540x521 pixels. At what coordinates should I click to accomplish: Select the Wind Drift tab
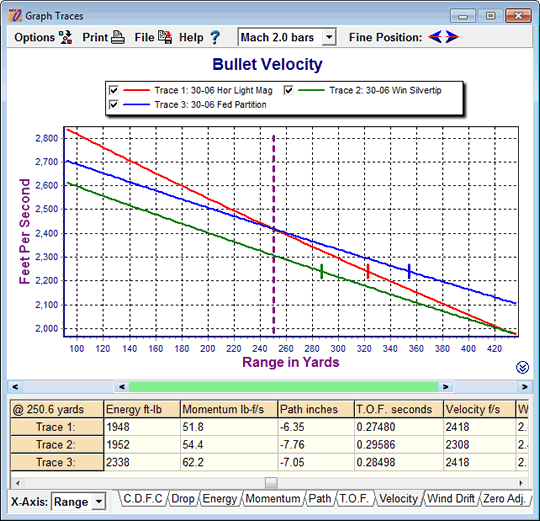point(451,499)
